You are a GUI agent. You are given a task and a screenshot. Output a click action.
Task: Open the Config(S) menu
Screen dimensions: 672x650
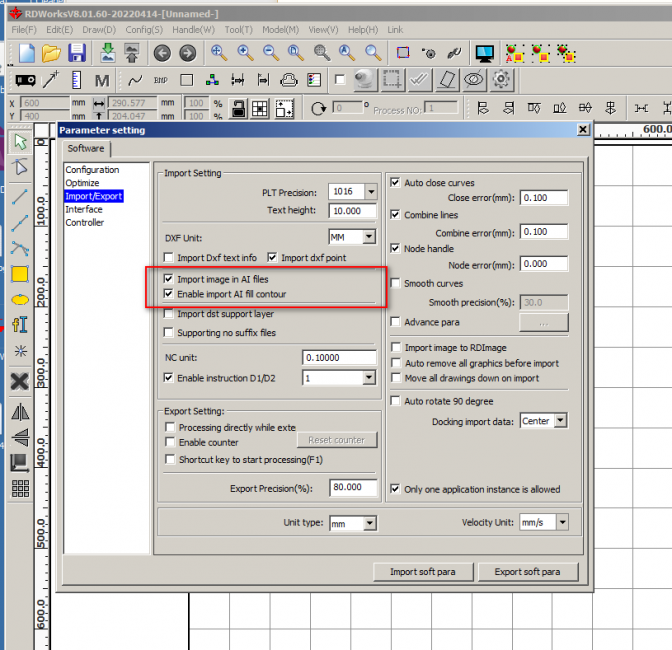pos(144,30)
